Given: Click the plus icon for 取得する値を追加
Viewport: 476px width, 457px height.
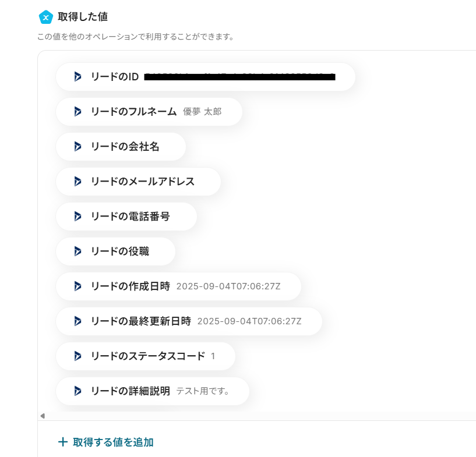Looking at the screenshot, I should [63, 442].
